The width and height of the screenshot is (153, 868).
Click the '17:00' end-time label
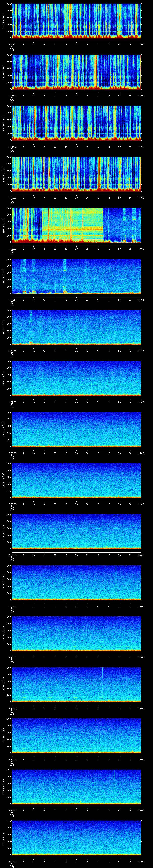[x=141, y=146]
